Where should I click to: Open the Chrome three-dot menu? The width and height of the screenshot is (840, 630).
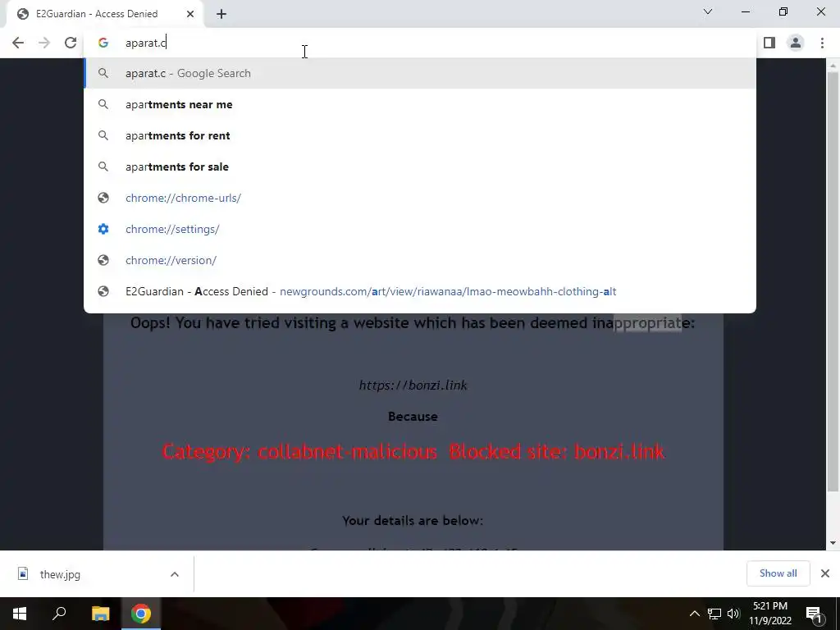point(822,43)
